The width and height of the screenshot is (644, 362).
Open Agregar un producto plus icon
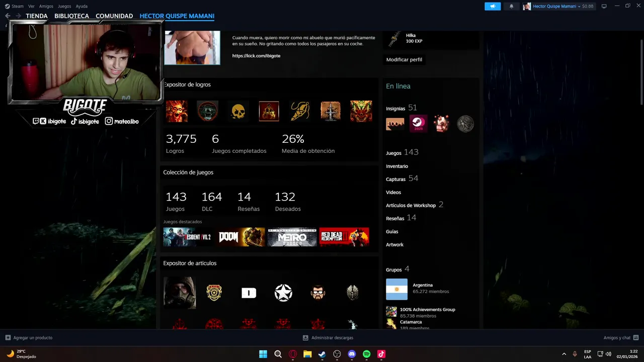[x=8, y=338]
